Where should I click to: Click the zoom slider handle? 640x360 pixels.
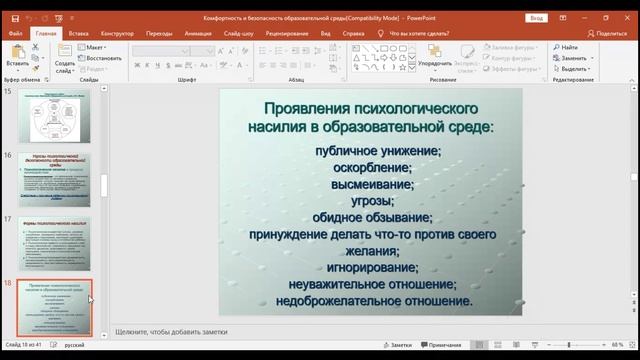click(x=569, y=345)
